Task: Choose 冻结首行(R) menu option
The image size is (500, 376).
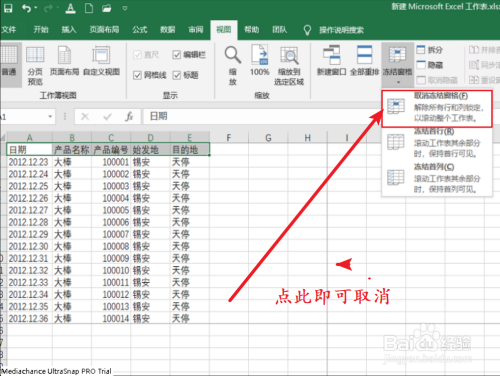Action: click(x=437, y=144)
